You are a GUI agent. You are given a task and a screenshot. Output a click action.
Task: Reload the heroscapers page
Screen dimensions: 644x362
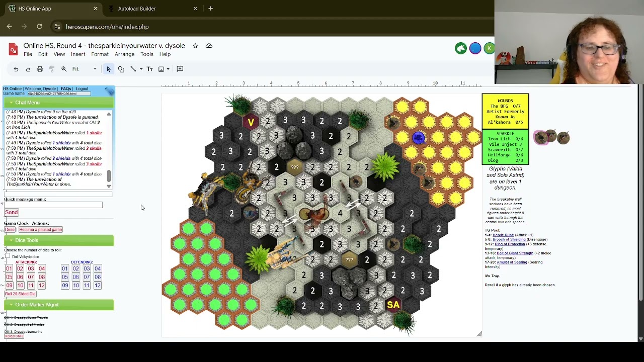pyautogui.click(x=39, y=27)
